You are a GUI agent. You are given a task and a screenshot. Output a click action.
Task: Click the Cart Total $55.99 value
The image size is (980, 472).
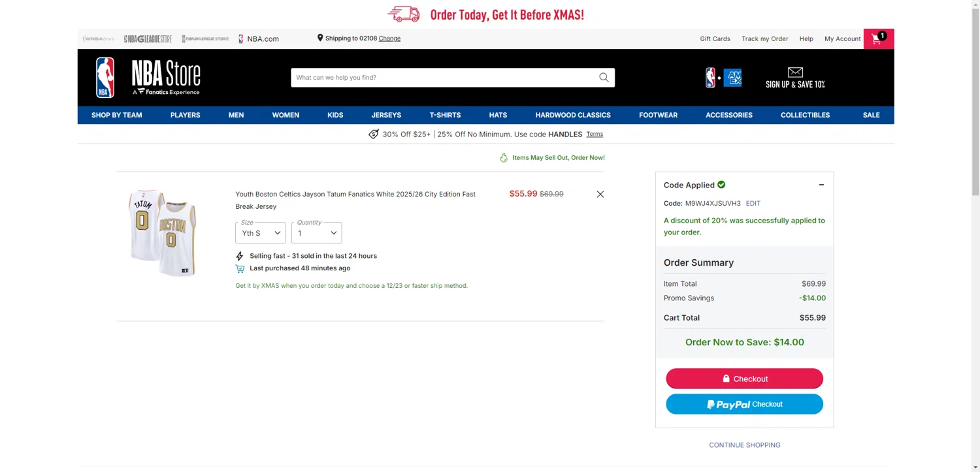tap(812, 318)
